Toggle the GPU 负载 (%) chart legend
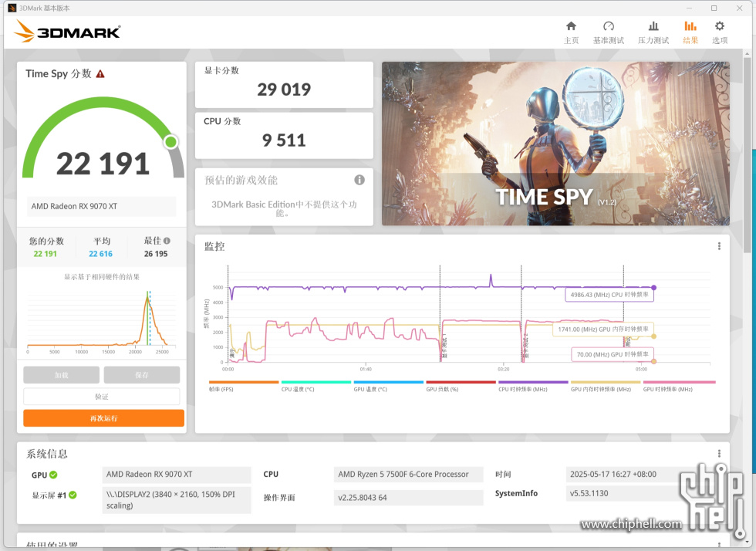Screen dimensions: 756x551 point(461,386)
